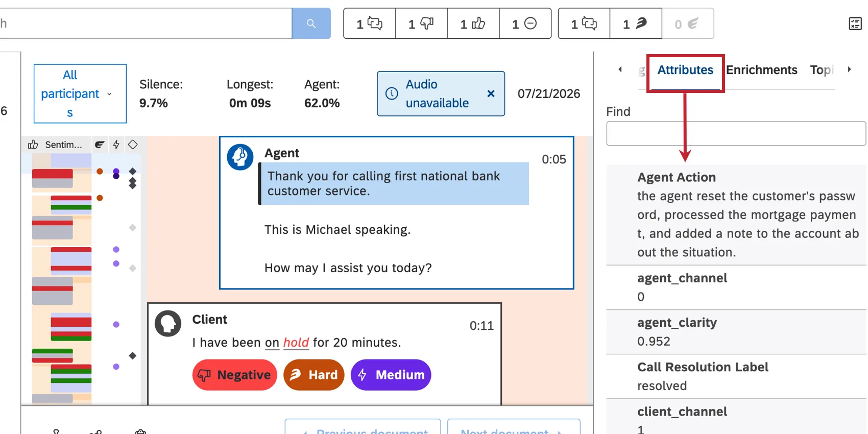
Task: Click the Negative sentiment tag
Action: (x=235, y=375)
